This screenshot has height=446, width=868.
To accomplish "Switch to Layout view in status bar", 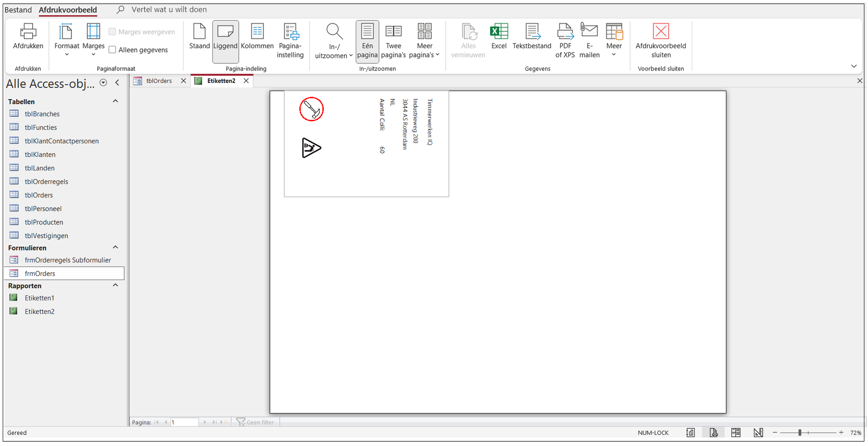I will (736, 433).
